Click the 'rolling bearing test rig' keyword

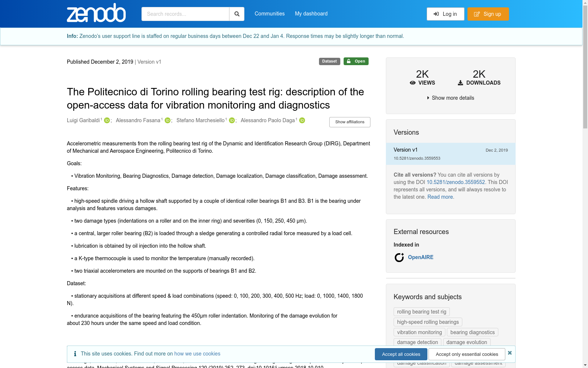click(422, 312)
